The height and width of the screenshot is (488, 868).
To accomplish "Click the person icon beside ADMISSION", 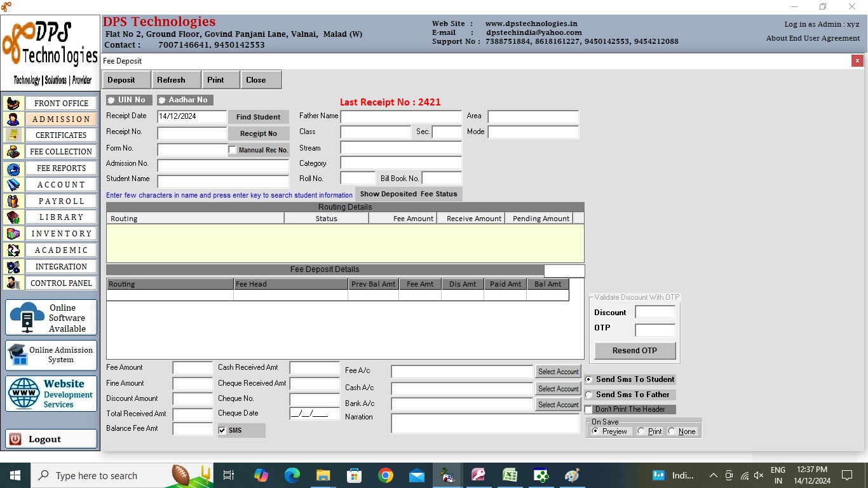I will coord(13,119).
